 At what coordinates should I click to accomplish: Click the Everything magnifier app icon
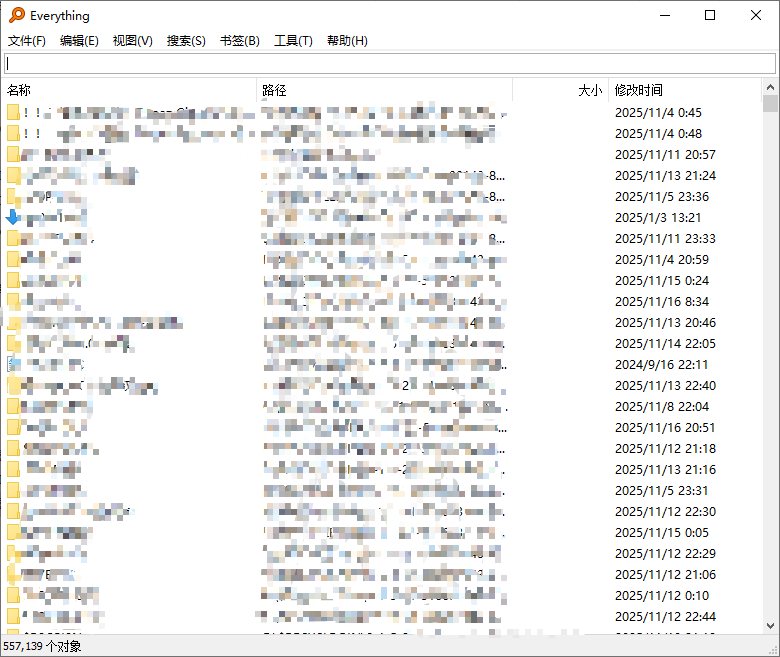point(16,15)
